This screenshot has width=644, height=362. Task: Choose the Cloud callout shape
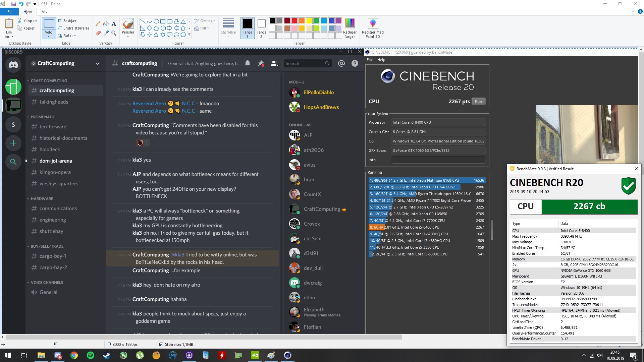(x=183, y=35)
